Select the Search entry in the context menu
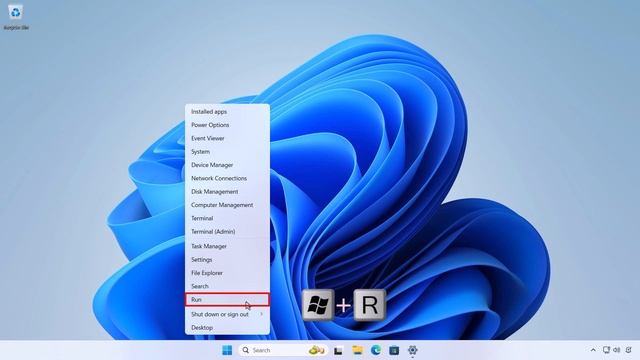The height and width of the screenshot is (360, 640). click(x=227, y=286)
